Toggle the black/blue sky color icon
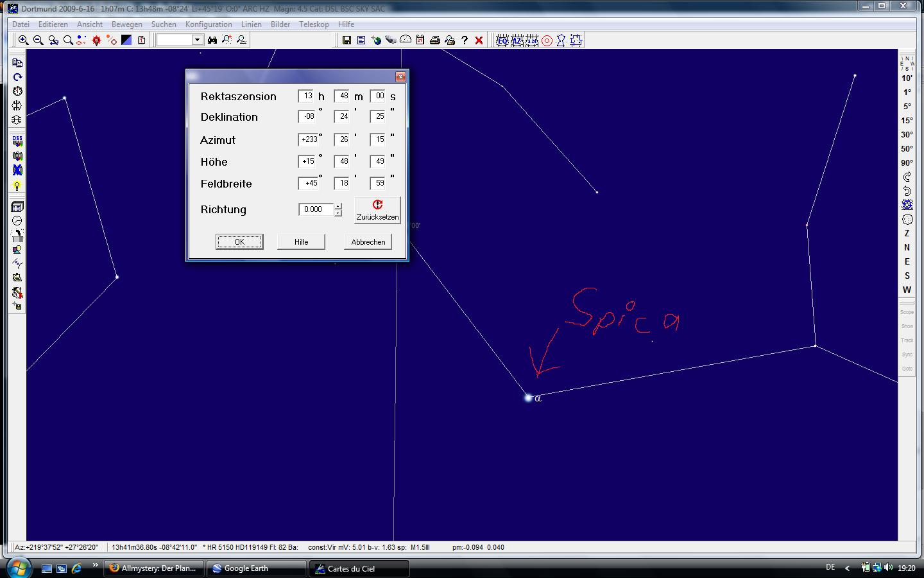This screenshot has height=578, width=924. [126, 40]
